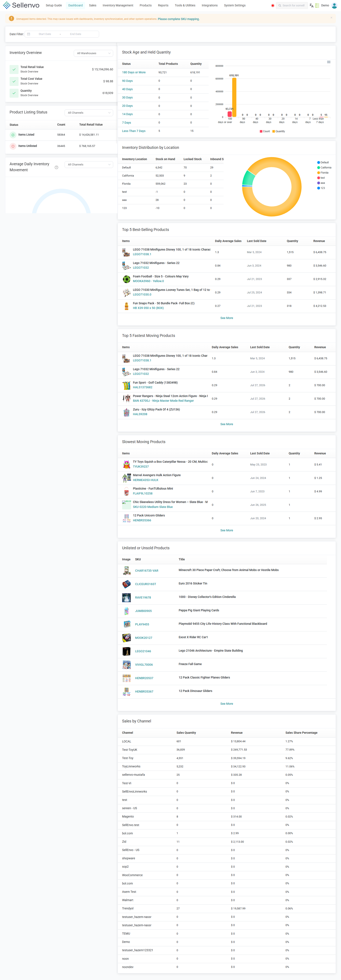This screenshot has width=341, height=980.
Task: Open the Inventory Management menu
Action: [x=118, y=5]
